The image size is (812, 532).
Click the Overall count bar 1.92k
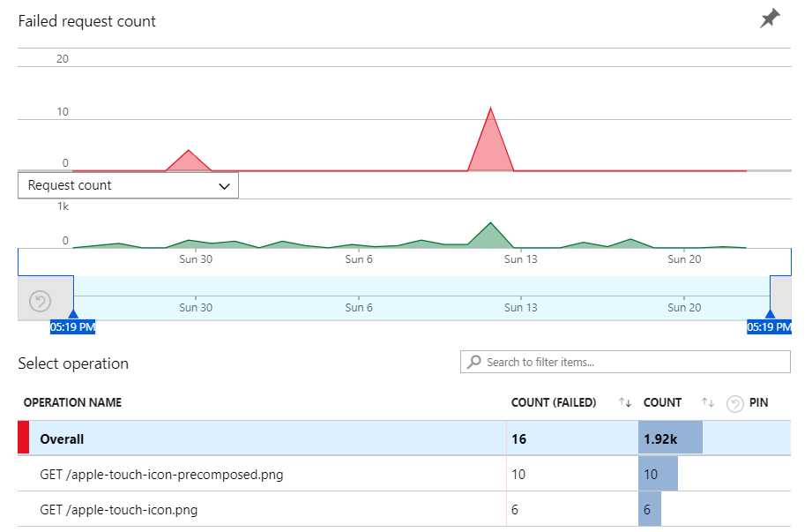tap(670, 438)
